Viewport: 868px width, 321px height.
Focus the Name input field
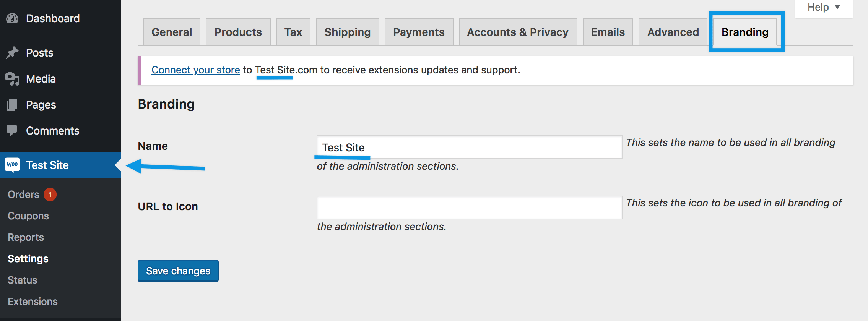click(469, 147)
